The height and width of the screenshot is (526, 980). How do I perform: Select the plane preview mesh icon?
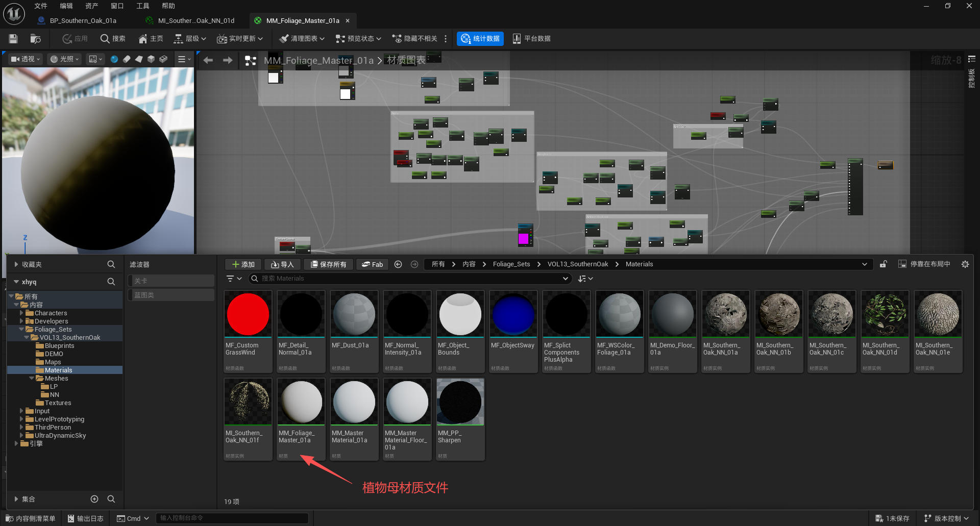point(139,59)
